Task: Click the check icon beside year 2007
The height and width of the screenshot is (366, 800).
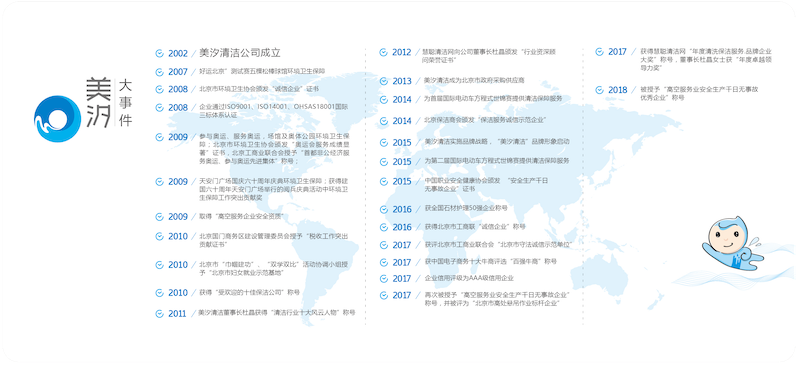Action: 159,71
